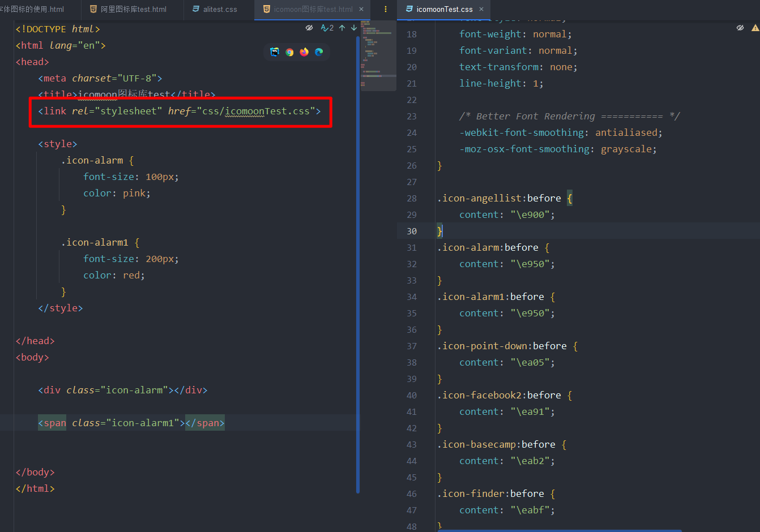Open page in Chrome browser
This screenshot has width=760, height=532.
pyautogui.click(x=289, y=52)
